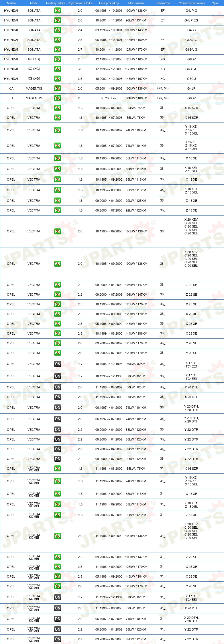Click petrol icon in Sonata G6BA-G row

(57, 50)
